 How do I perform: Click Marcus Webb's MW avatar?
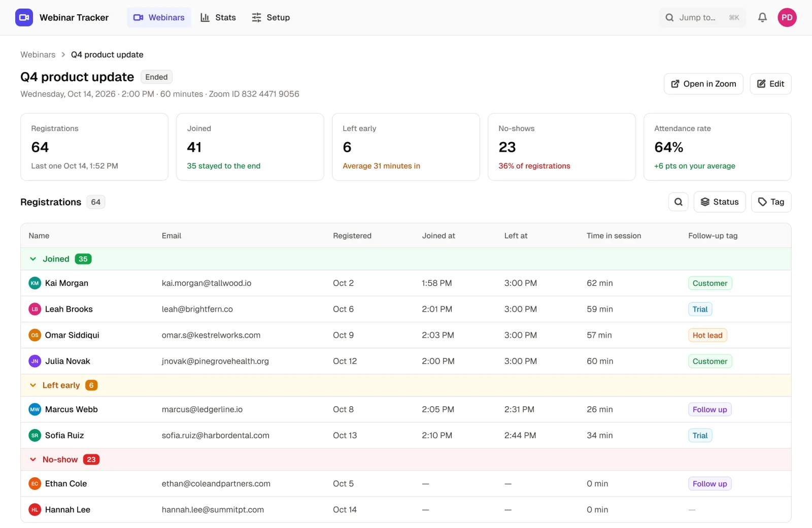point(35,409)
